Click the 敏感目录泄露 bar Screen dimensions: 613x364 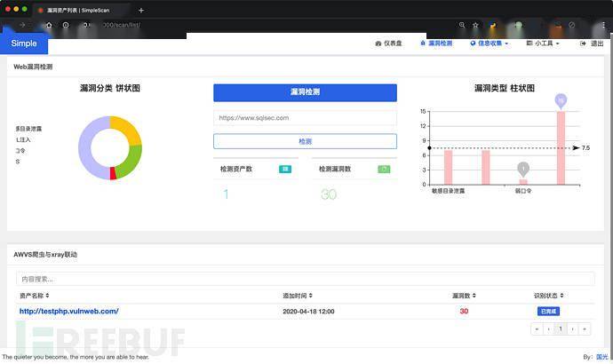(x=448, y=167)
